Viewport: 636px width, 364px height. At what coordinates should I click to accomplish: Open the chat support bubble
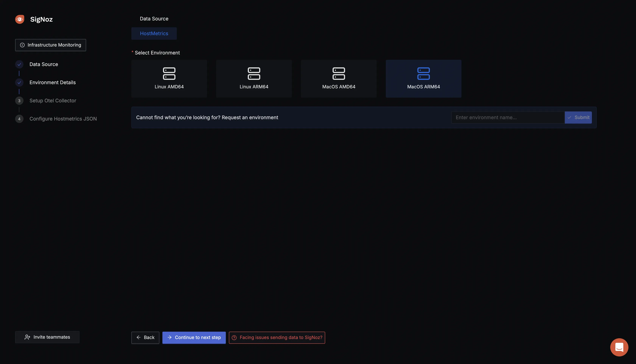(x=619, y=347)
